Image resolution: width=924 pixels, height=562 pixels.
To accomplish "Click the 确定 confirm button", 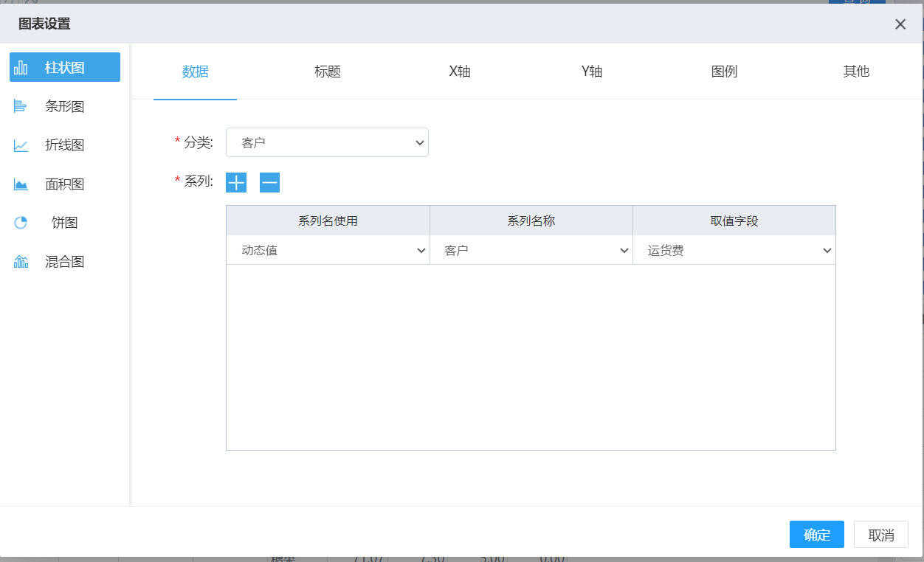I will pyautogui.click(x=816, y=535).
